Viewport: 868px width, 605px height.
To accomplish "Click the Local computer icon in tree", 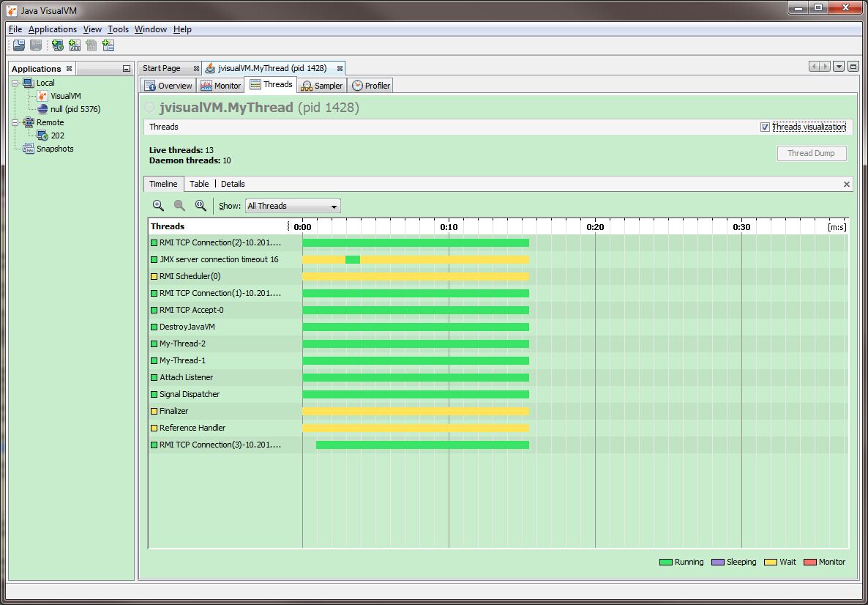I will [x=29, y=83].
